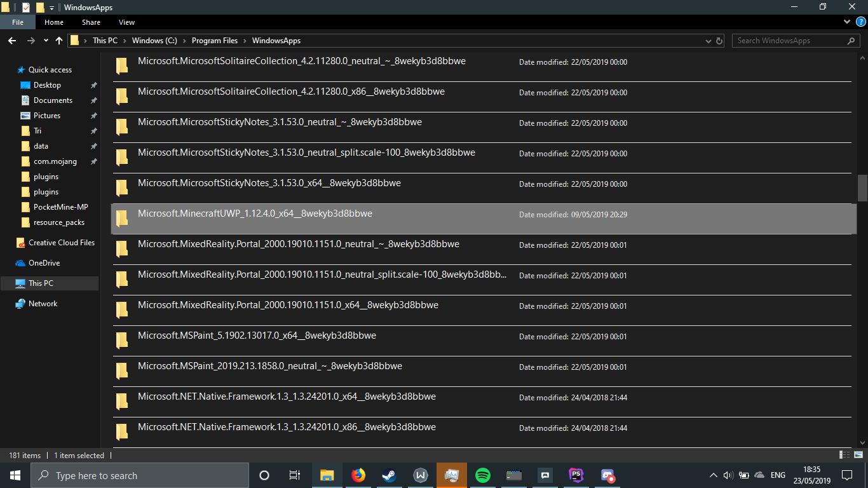Select the Microsoft.MSPaint_5.1902.13017.0_x64 folder

point(257,335)
